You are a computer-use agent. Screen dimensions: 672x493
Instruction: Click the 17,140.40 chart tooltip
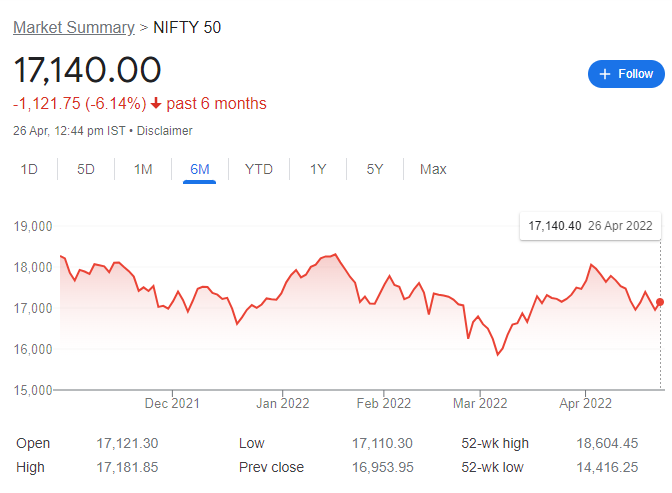[590, 226]
